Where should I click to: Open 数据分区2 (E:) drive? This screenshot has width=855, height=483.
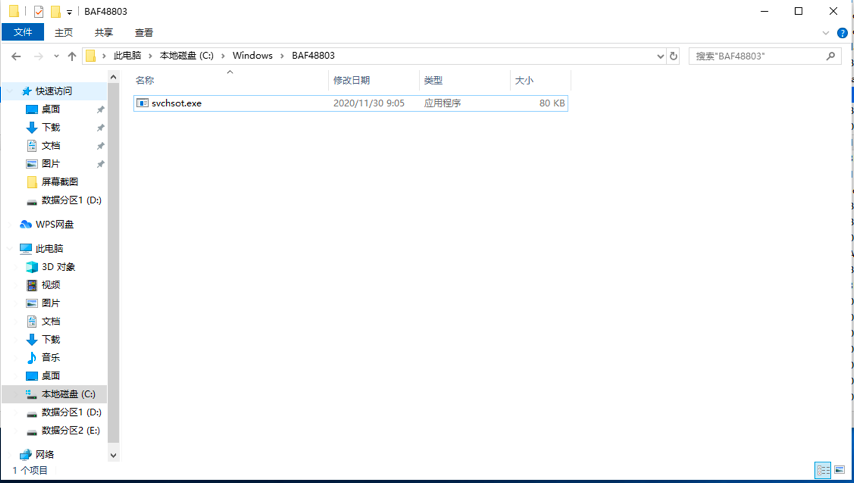coord(71,430)
